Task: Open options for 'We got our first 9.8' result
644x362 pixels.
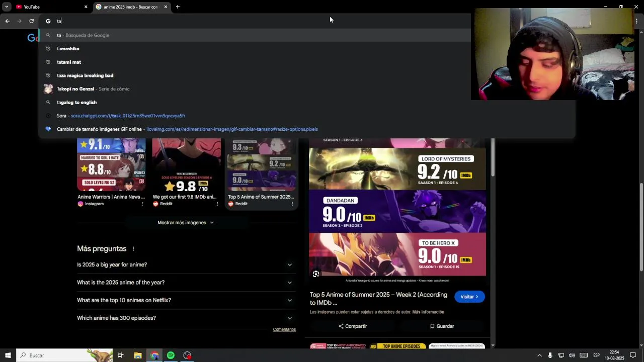Action: click(217, 204)
